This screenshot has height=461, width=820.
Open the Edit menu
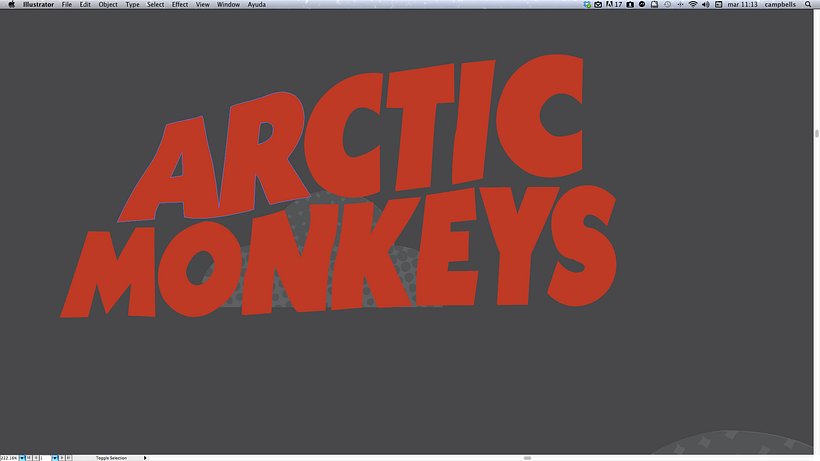click(85, 4)
